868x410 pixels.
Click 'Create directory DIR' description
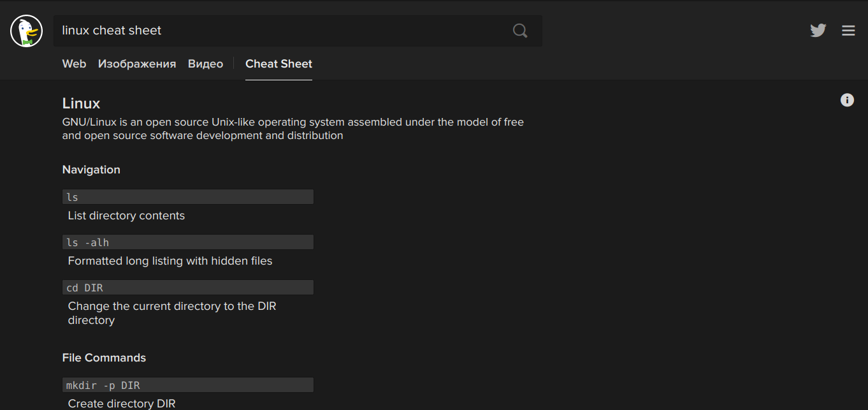[122, 404]
